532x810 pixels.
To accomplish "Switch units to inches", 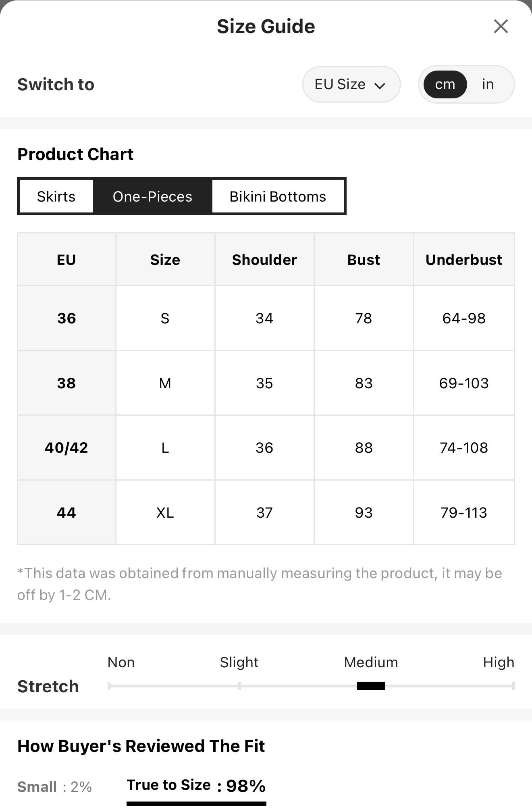I will [x=488, y=84].
